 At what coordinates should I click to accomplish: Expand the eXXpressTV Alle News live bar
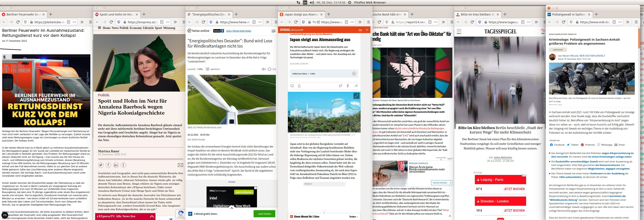[151, 216]
